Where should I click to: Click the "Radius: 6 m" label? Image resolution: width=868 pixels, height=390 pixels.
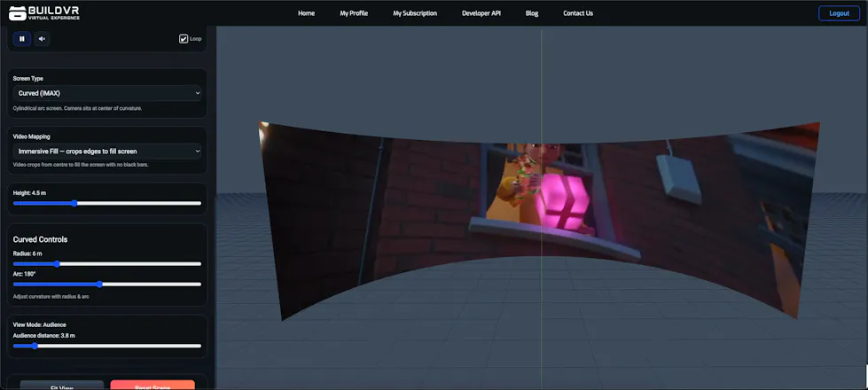click(27, 253)
